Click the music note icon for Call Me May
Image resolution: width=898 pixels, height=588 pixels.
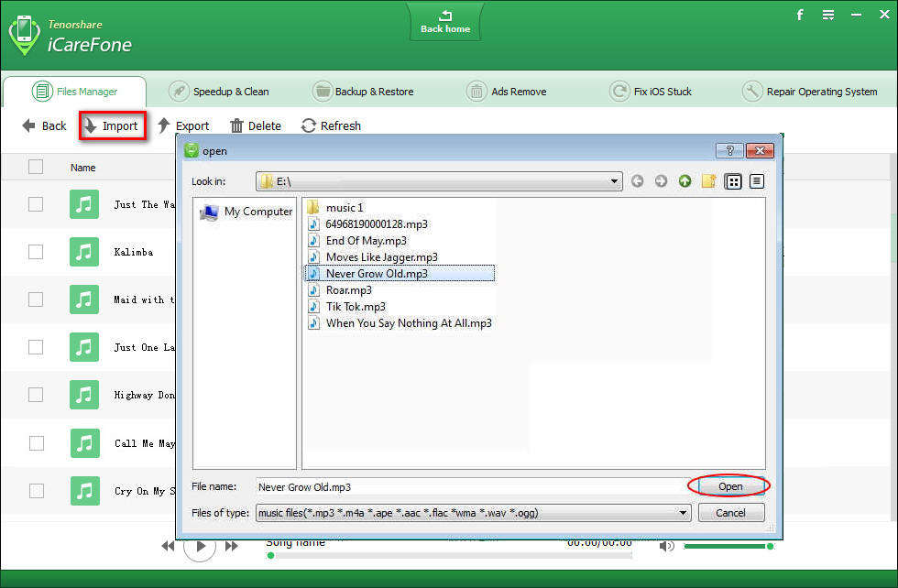point(84,442)
